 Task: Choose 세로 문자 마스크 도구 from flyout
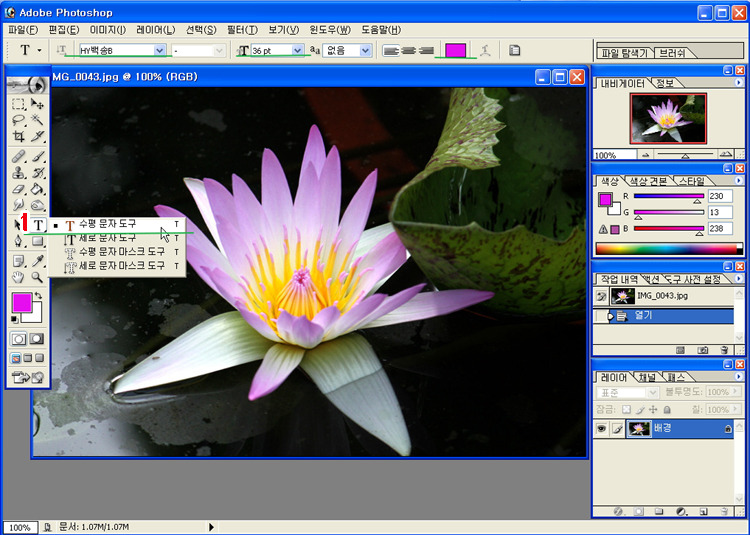pyautogui.click(x=114, y=267)
